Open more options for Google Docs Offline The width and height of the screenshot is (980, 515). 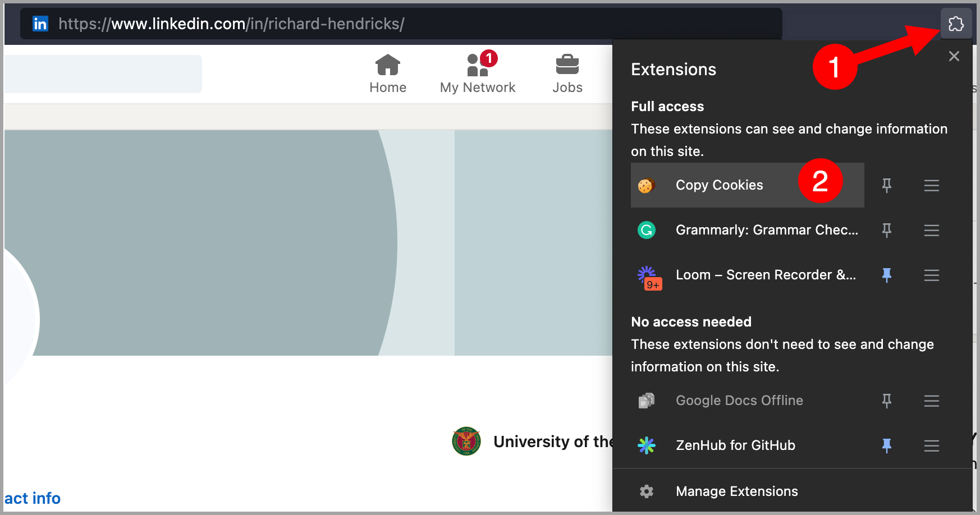[932, 401]
